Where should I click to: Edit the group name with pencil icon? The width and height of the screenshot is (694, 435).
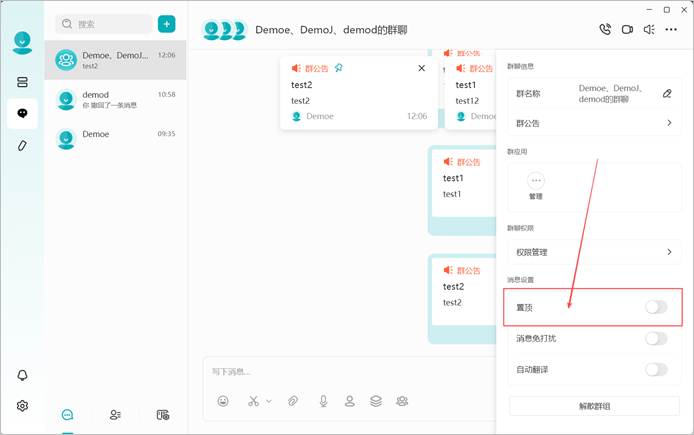pyautogui.click(x=667, y=93)
